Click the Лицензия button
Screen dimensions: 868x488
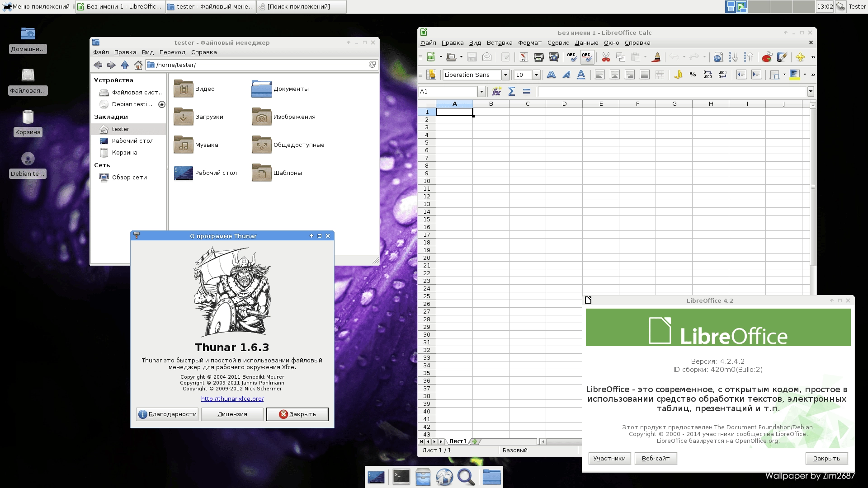click(232, 414)
